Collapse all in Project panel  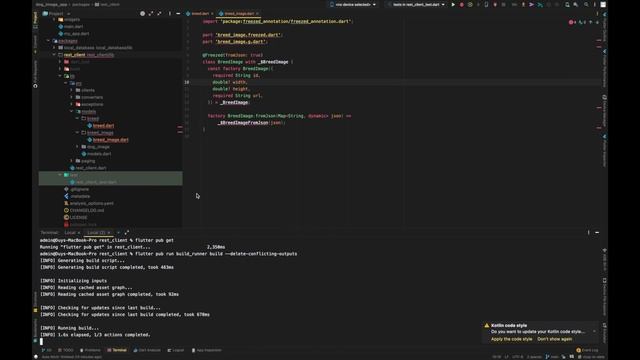[159, 13]
